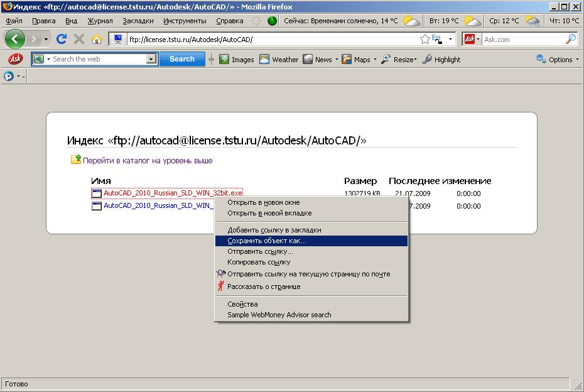Image resolution: width=584 pixels, height=392 pixels.
Task: Click the Search the web field
Action: (x=99, y=59)
